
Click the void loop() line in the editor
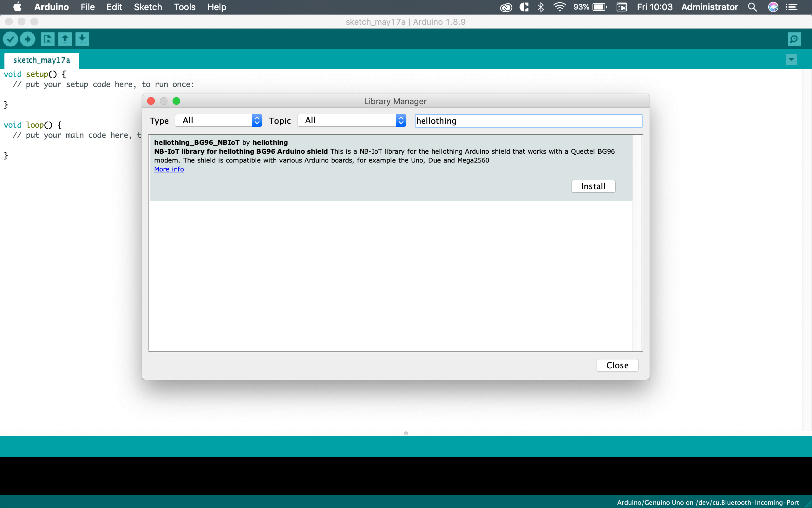(33, 125)
